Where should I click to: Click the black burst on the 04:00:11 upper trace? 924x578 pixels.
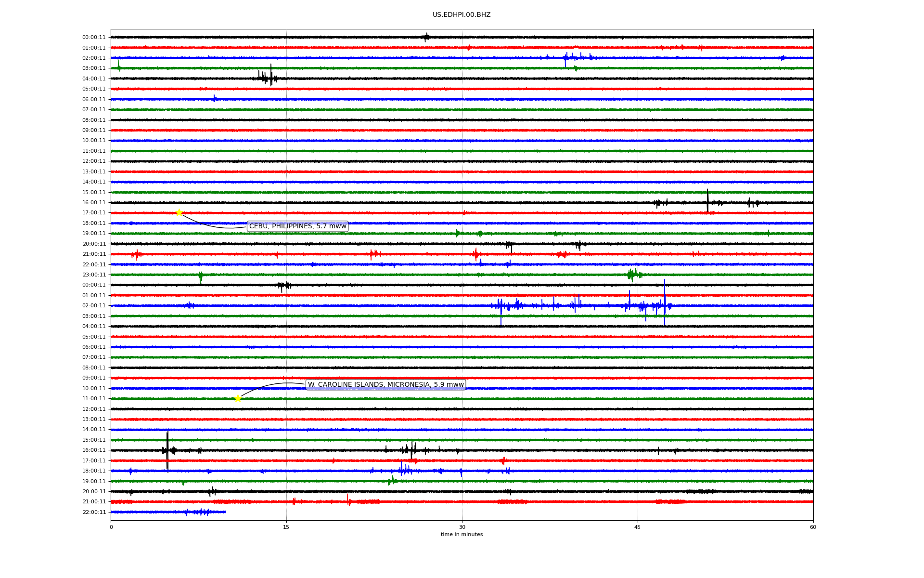(269, 77)
